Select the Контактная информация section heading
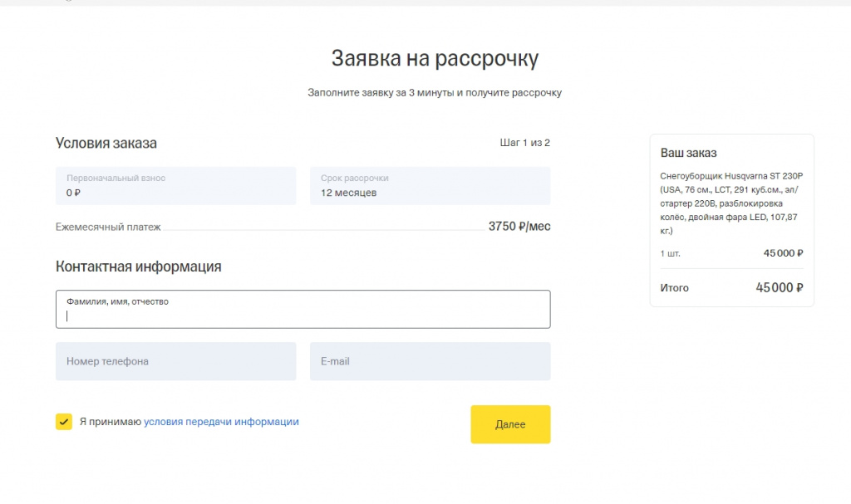This screenshot has height=504, width=851. click(139, 267)
